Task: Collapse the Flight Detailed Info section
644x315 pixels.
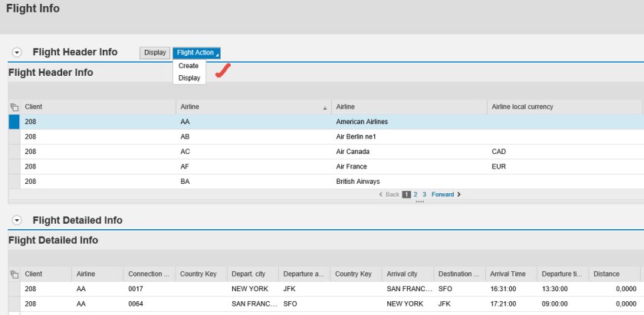Action: [17, 221]
